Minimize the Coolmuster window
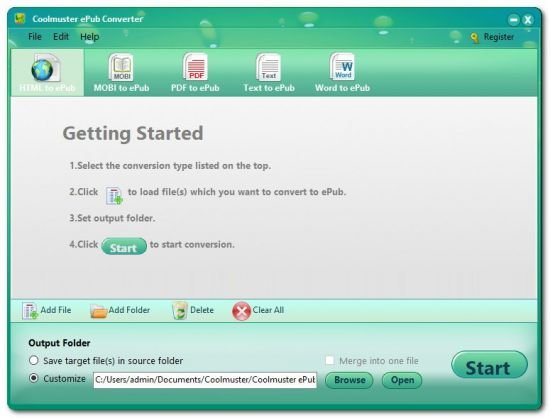 coord(513,20)
